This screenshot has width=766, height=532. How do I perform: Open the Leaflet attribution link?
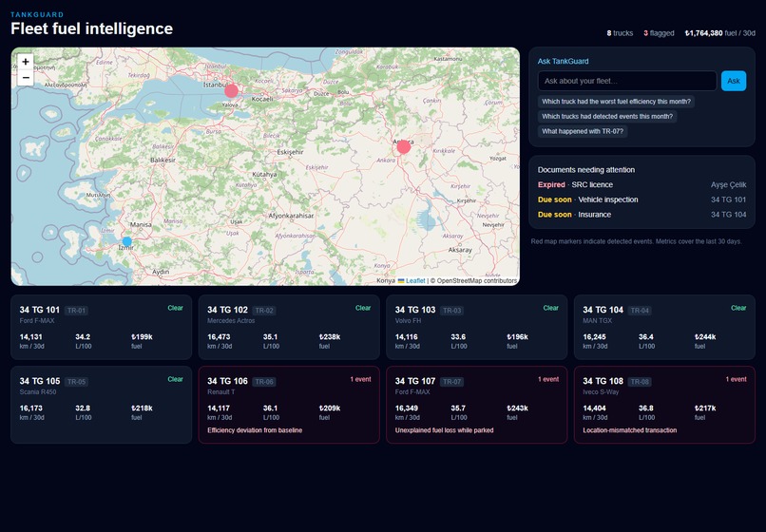(x=412, y=281)
